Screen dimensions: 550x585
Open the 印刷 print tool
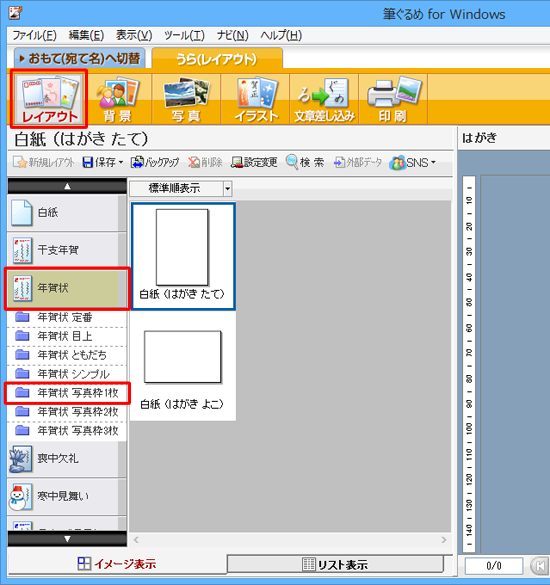393,99
